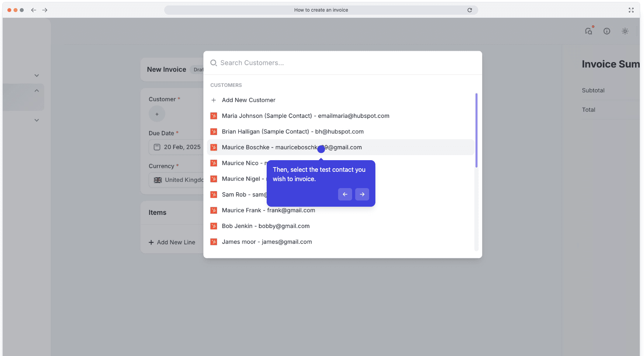Click HubSpot icon next to Brian Halligan
The height and width of the screenshot is (356, 644).
[x=214, y=131]
